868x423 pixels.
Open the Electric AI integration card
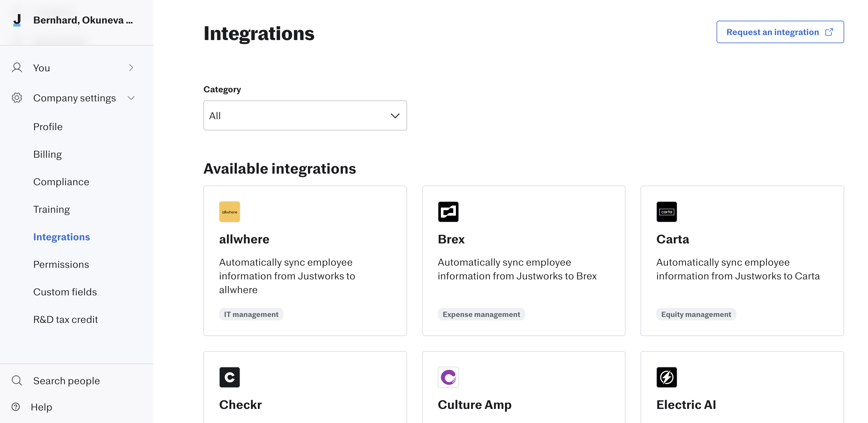click(742, 387)
